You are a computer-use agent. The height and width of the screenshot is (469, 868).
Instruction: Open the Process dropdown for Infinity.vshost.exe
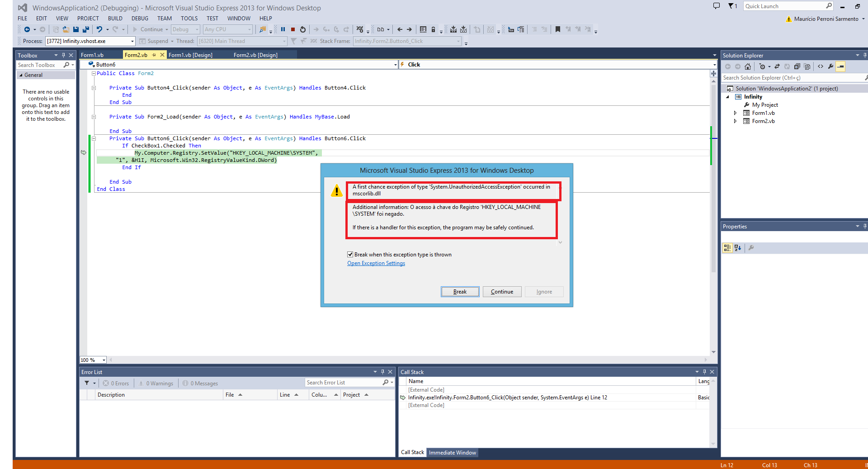tap(132, 41)
